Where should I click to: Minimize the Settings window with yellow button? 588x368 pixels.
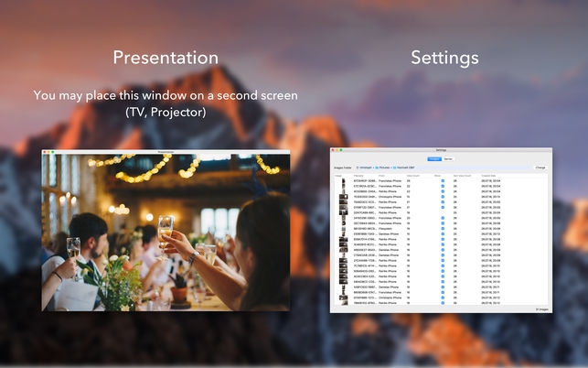coord(337,150)
